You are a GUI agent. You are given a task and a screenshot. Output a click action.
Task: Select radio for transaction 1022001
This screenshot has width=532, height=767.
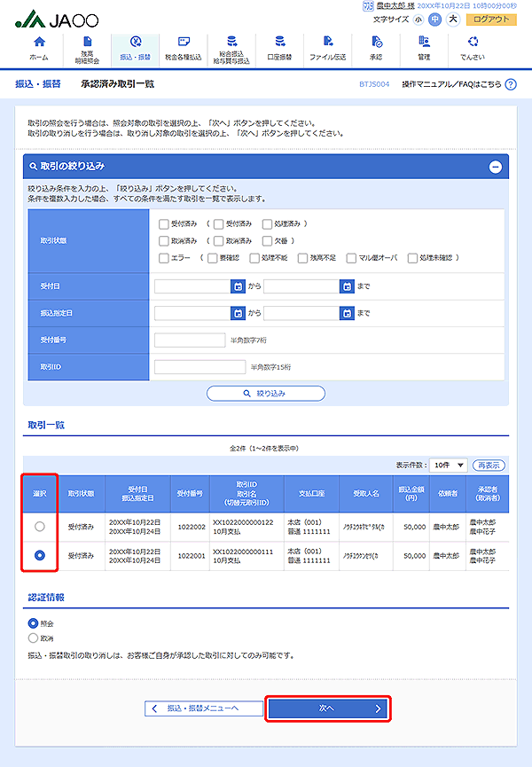(x=40, y=555)
